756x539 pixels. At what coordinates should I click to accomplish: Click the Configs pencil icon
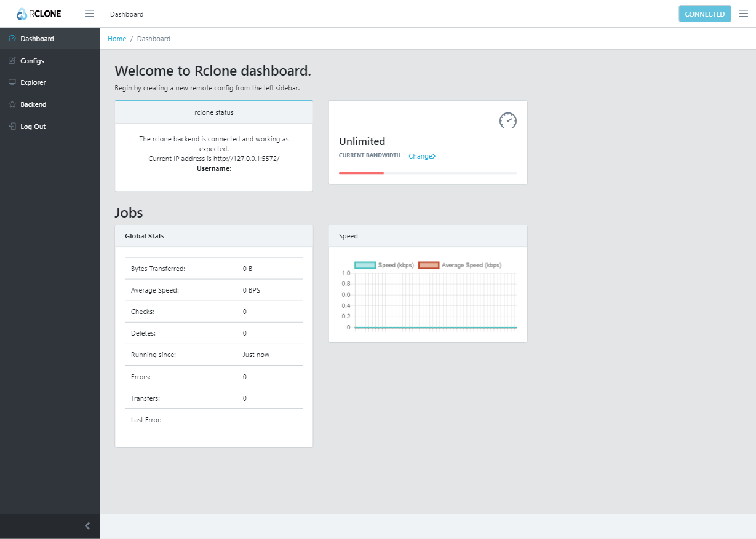[x=12, y=61]
